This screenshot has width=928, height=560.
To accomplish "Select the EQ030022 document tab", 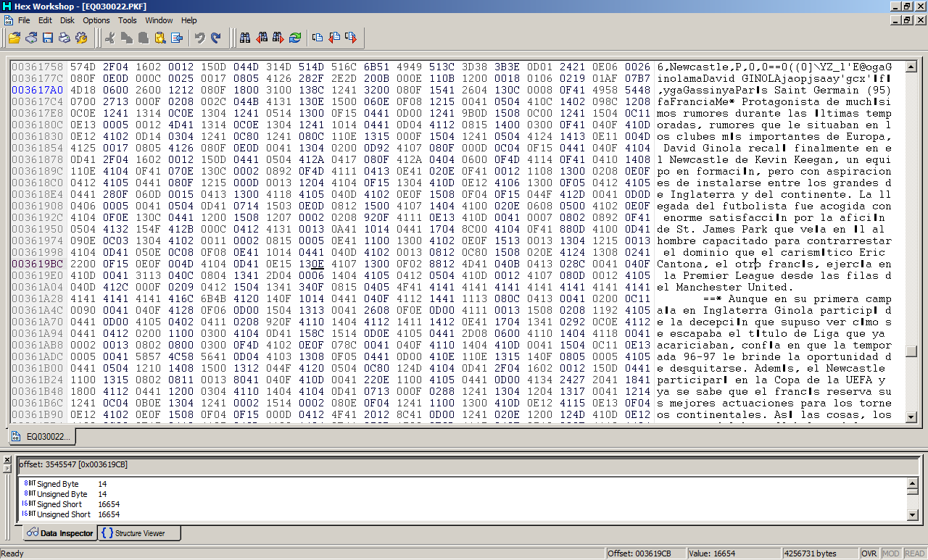I will coord(42,437).
